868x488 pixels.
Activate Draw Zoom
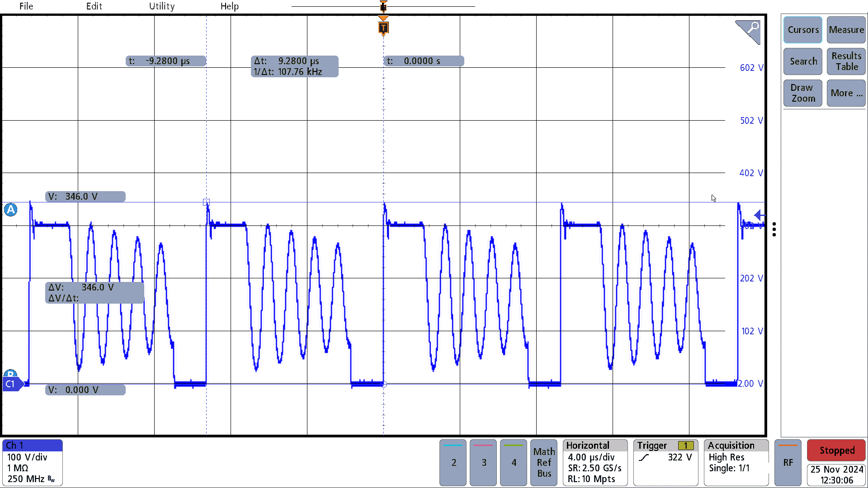coord(803,93)
